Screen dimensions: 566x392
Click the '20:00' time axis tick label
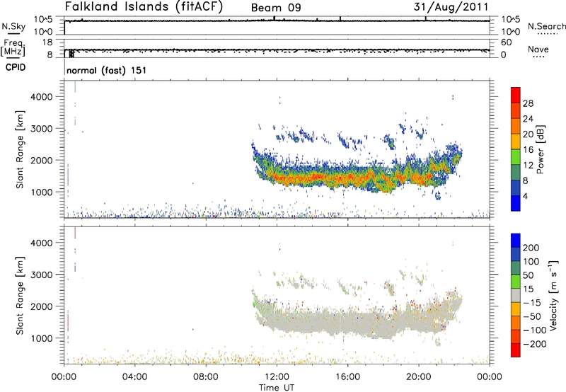pyautogui.click(x=419, y=377)
